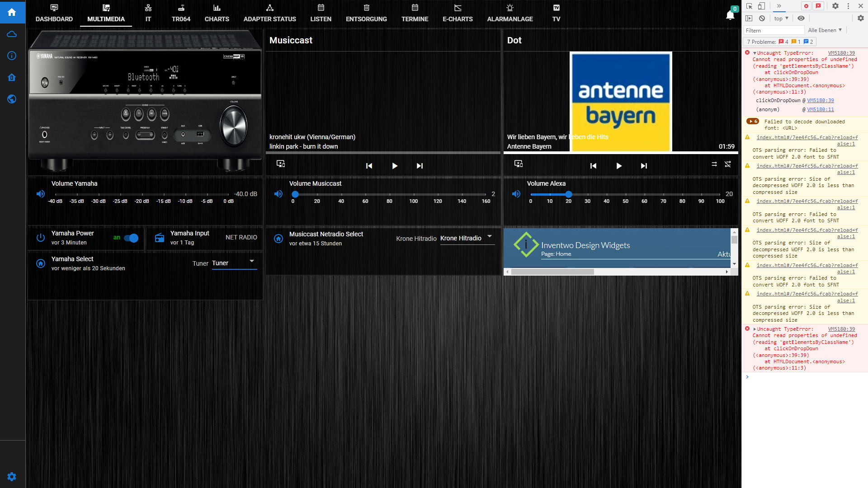Image resolution: width=868 pixels, height=488 pixels.
Task: Click the antenne bayern cover image
Action: pyautogui.click(x=621, y=102)
